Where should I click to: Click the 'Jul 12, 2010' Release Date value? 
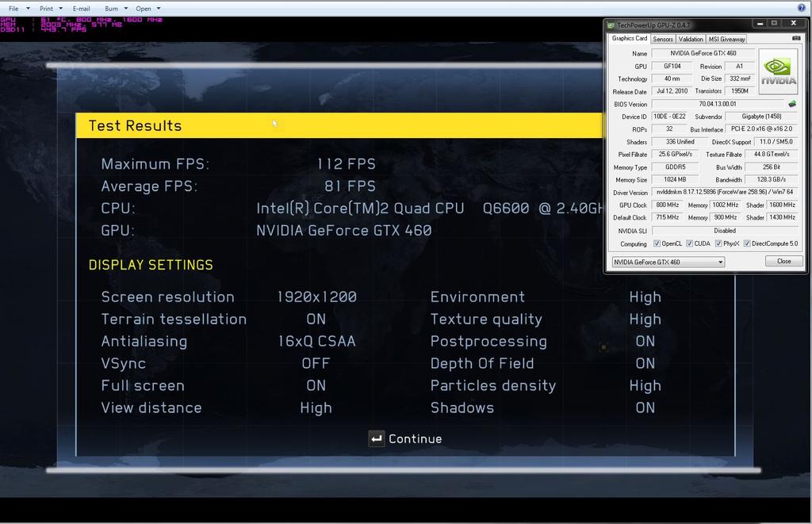[x=672, y=91]
